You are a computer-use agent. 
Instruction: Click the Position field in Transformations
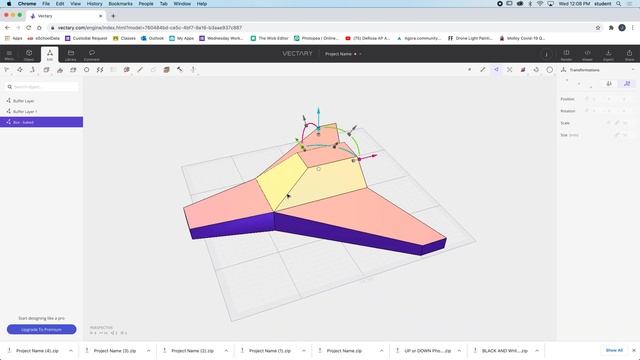click(599, 99)
